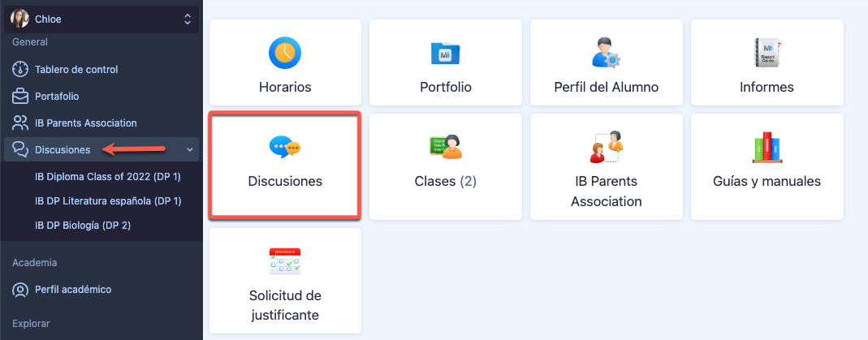Click the Horarios clock icon
Image resolution: width=868 pixels, height=340 pixels.
[x=285, y=53]
